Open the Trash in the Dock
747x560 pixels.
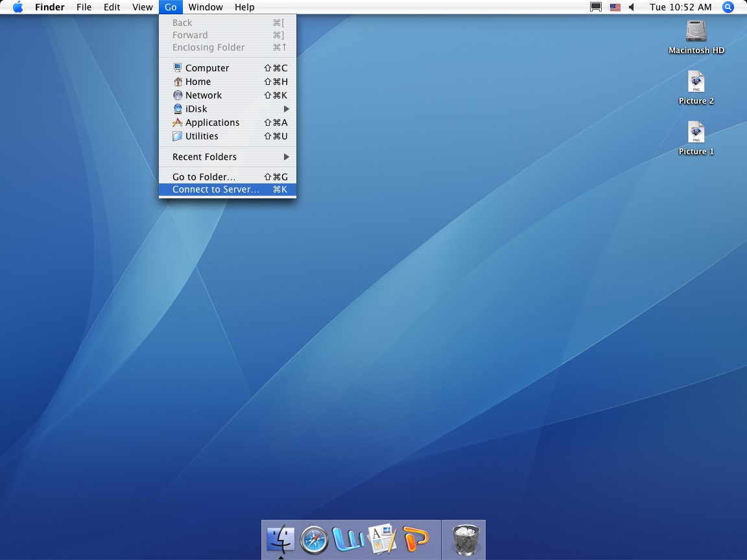(x=464, y=539)
